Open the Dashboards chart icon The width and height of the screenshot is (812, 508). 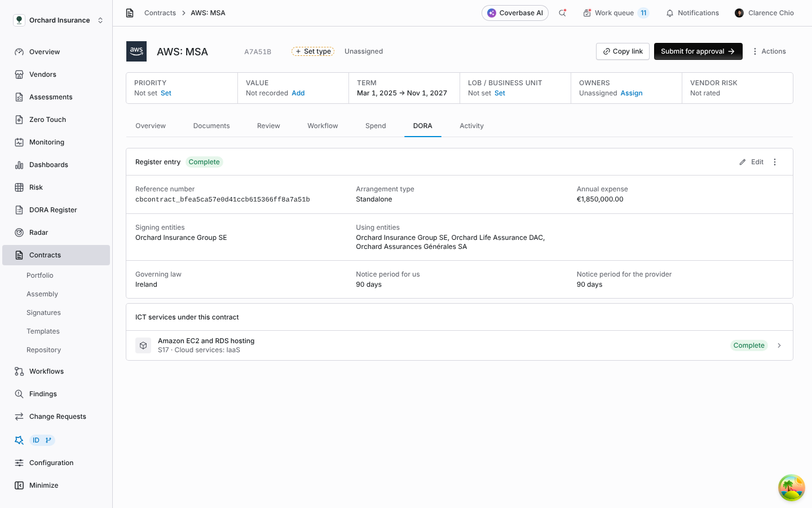coord(19,165)
